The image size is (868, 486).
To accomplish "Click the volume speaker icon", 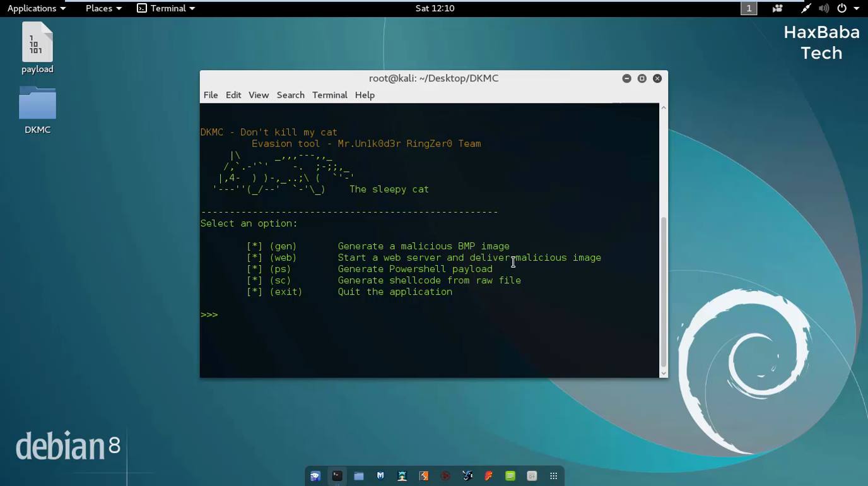I will [824, 8].
